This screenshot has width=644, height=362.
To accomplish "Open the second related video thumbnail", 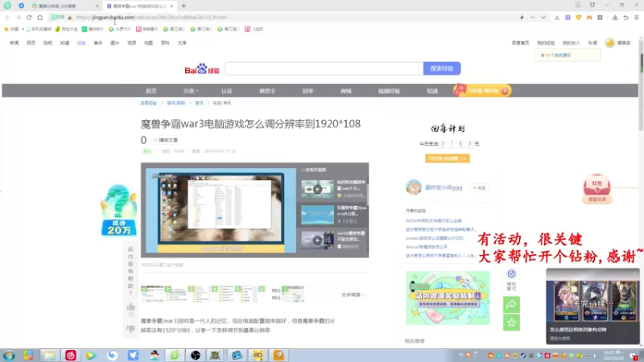I will click(317, 215).
